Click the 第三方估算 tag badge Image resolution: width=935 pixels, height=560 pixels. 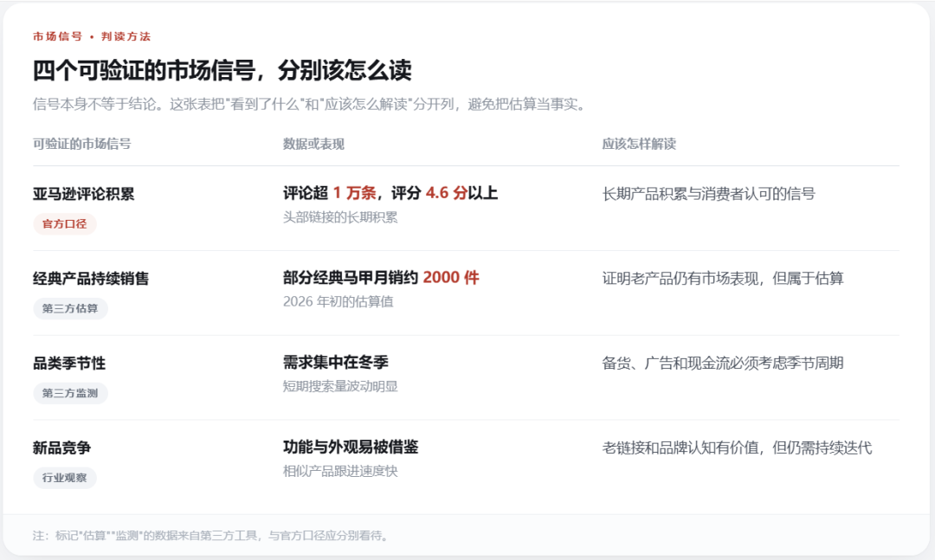[x=70, y=309]
